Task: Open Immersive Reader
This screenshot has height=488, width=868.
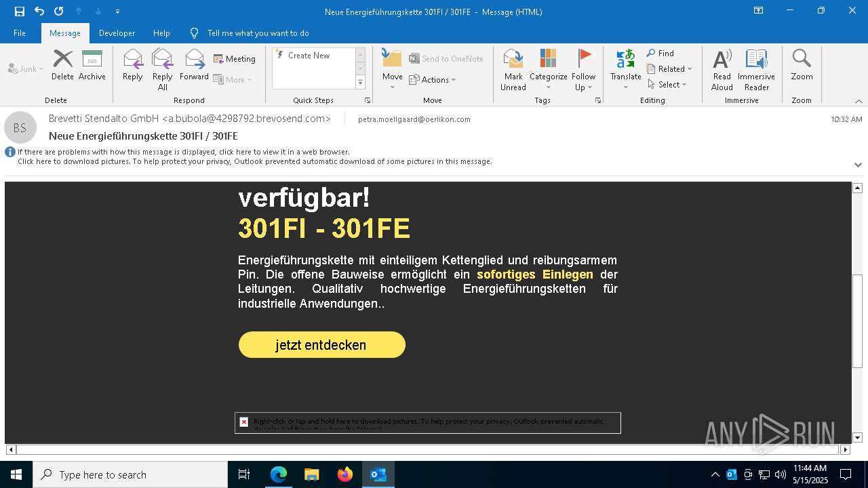Action: 756,69
